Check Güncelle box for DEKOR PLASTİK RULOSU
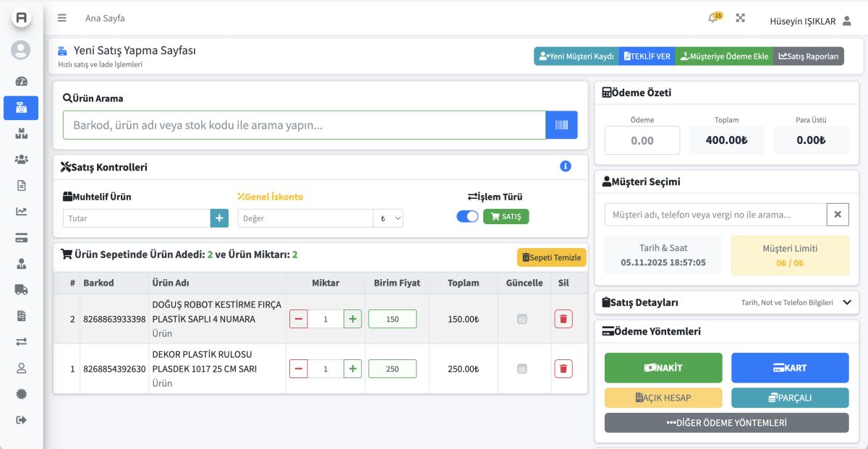Image resolution: width=868 pixels, height=449 pixels. point(522,369)
